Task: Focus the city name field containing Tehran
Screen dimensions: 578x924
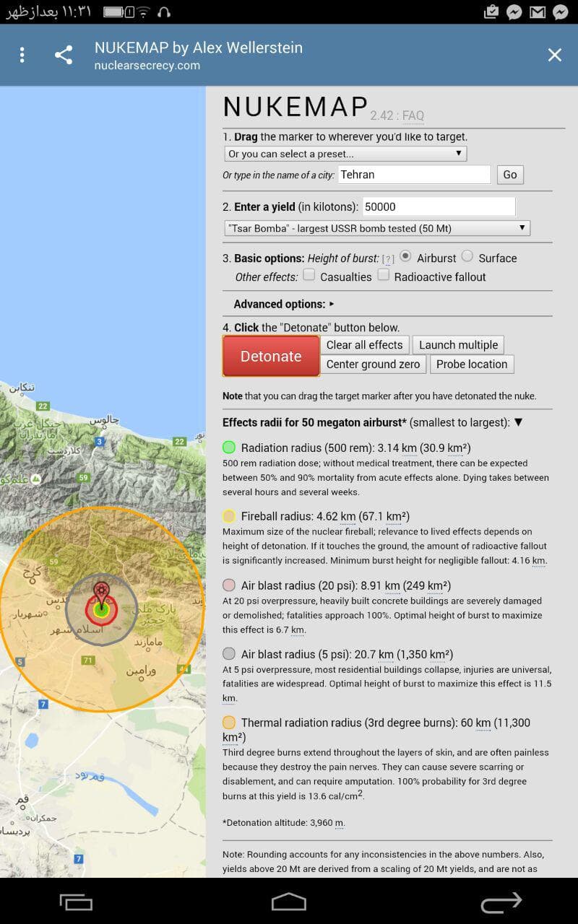Action: pyautogui.click(x=414, y=175)
